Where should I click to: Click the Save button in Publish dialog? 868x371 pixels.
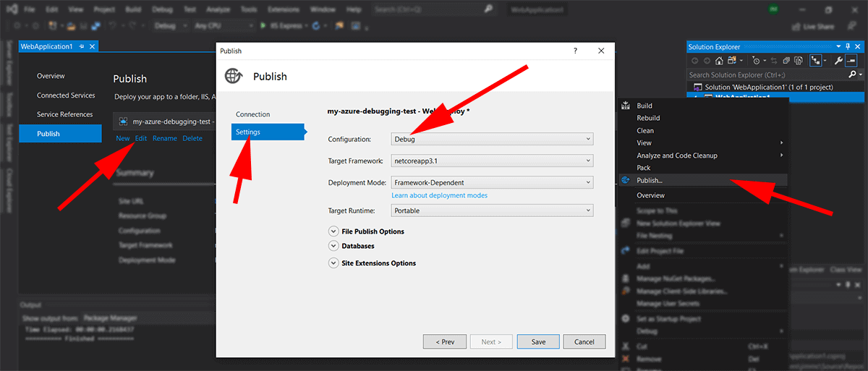click(x=538, y=341)
